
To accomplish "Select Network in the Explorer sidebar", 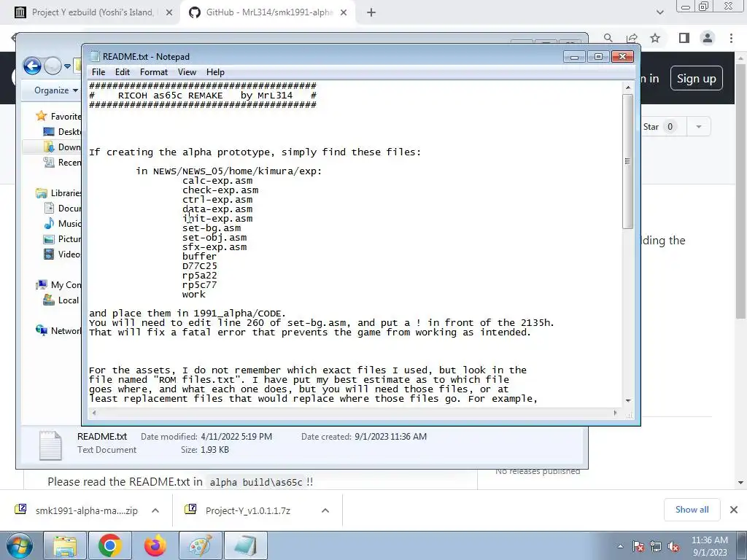I will click(x=58, y=330).
